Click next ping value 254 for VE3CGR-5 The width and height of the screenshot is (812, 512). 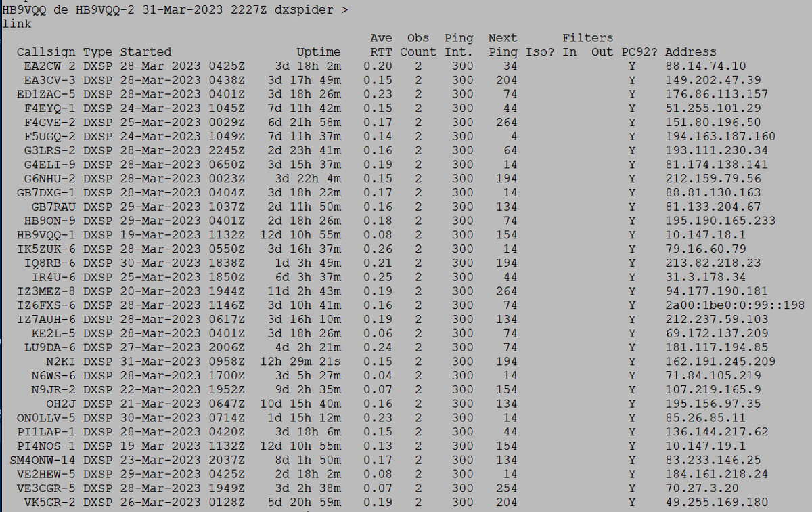[506, 488]
